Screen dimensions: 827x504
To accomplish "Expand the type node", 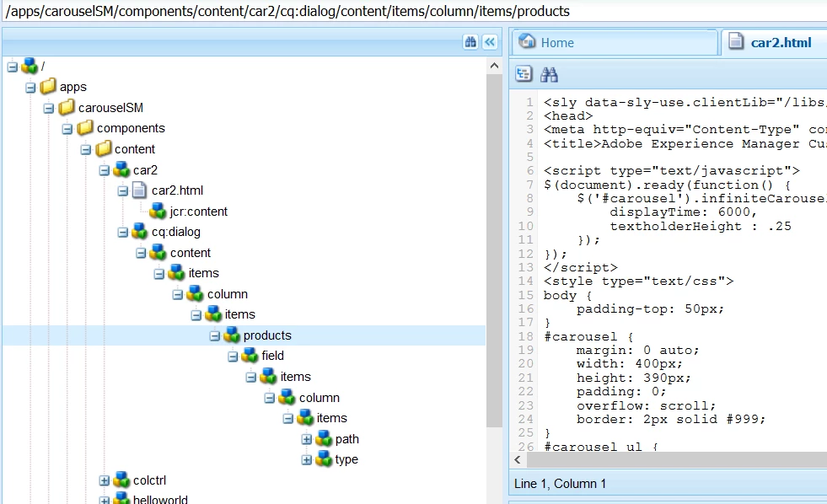I will [307, 459].
